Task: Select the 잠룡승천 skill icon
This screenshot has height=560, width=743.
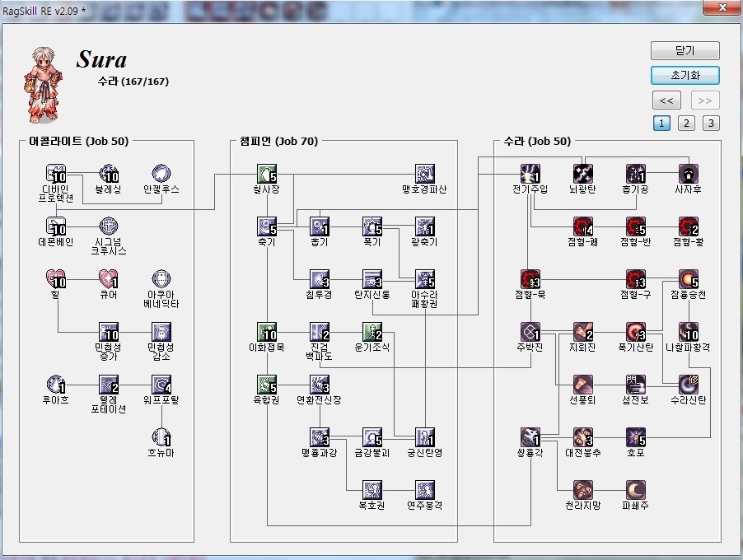Action: 689,279
